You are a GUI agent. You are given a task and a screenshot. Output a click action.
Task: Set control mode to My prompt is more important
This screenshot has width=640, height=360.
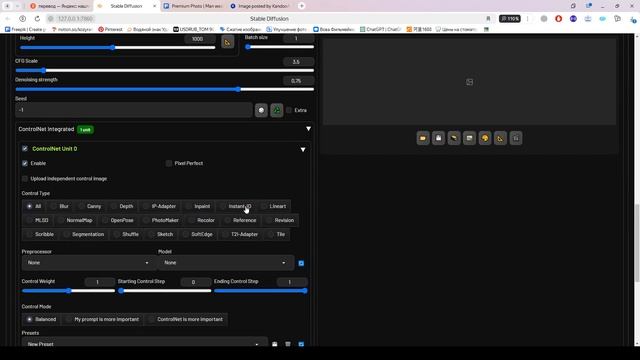(102, 320)
